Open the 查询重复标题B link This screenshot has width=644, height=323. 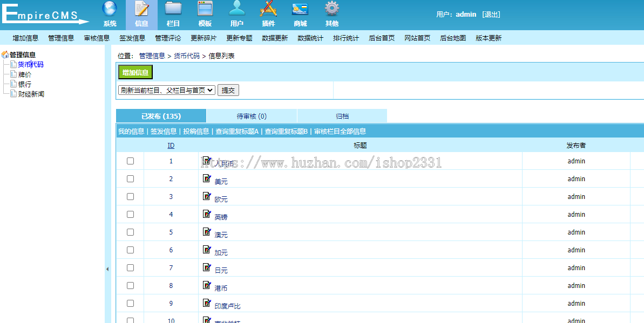click(286, 132)
